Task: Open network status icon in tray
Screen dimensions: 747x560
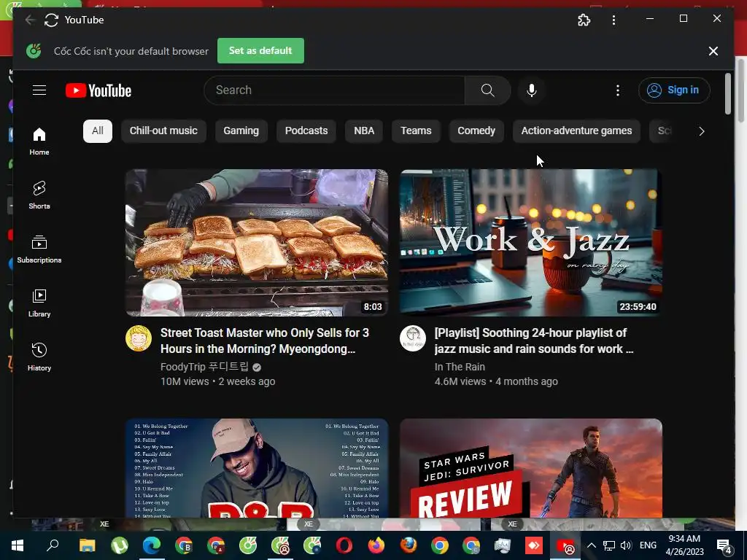Action: (x=609, y=545)
